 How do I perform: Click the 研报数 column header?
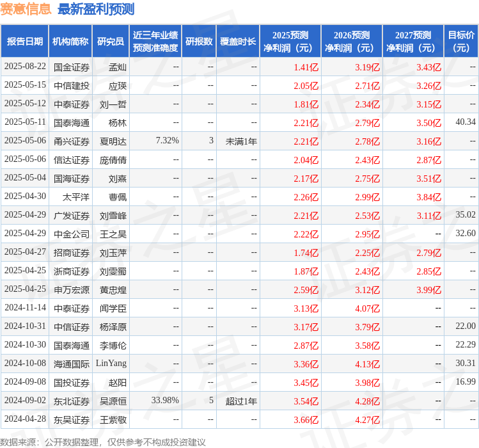[199, 42]
